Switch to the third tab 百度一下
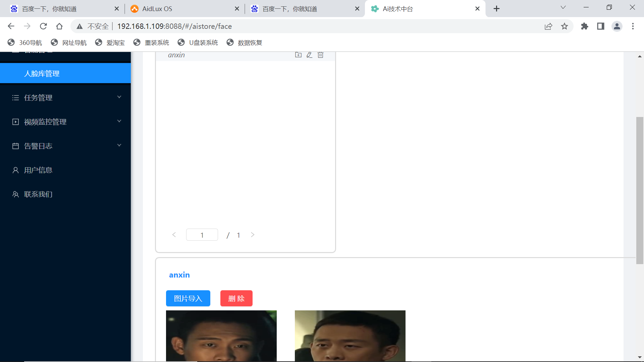 305,9
